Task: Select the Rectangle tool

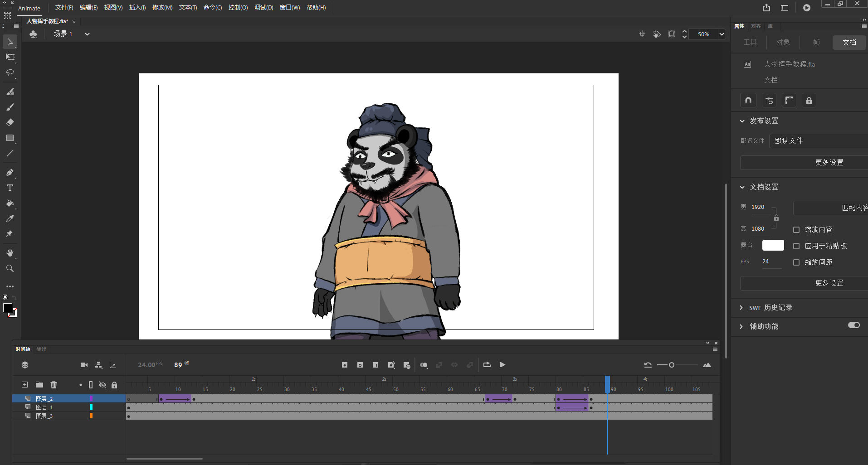Action: pyautogui.click(x=10, y=138)
